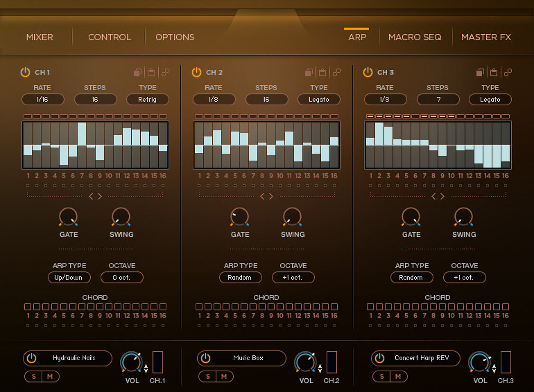
Task: Switch to the MACRO SEQ tab
Action: (x=415, y=37)
